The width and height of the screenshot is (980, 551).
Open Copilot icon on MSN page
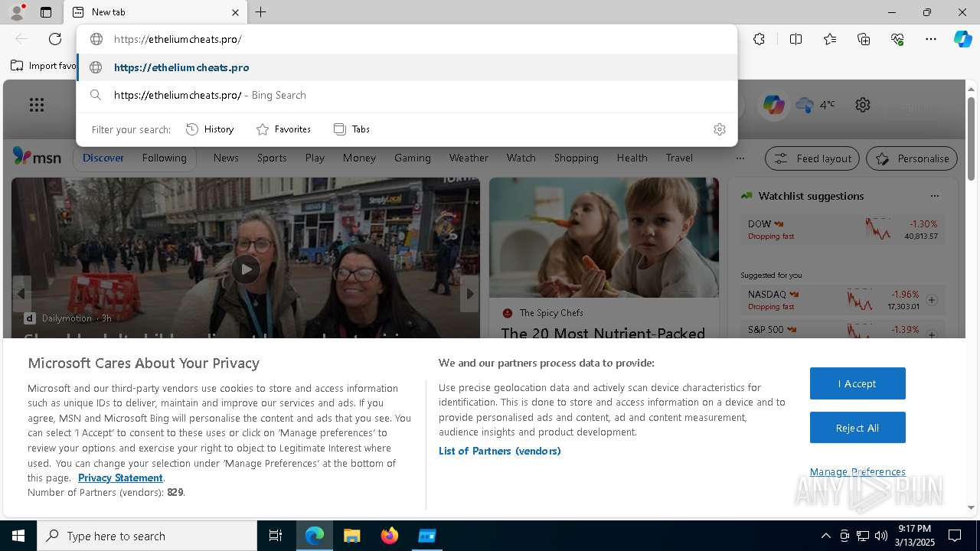click(x=773, y=105)
